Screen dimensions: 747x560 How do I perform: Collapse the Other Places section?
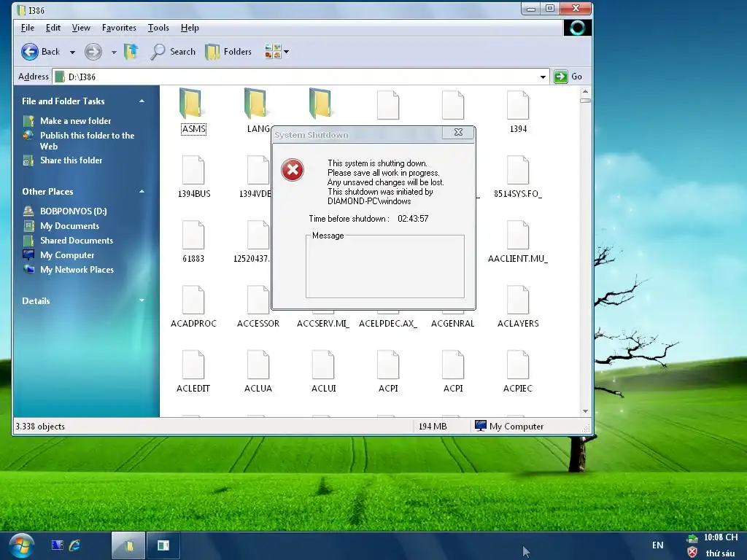tap(142, 192)
